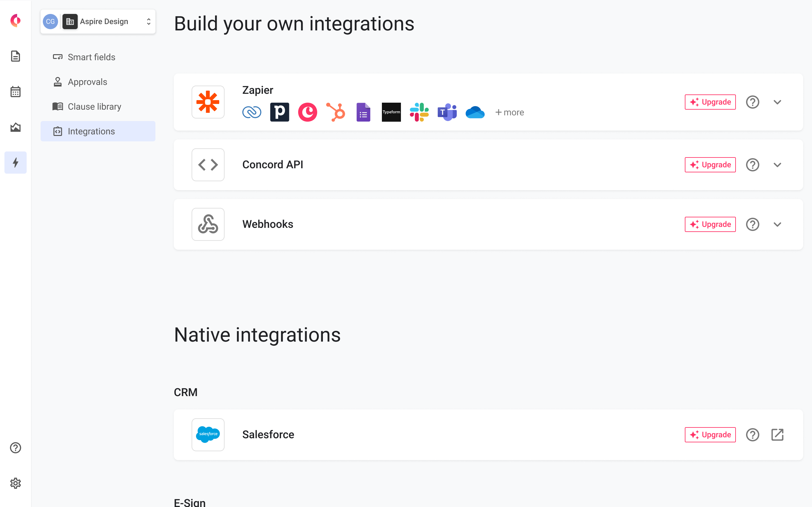Click the lightning bolt Automations icon

pos(16,163)
